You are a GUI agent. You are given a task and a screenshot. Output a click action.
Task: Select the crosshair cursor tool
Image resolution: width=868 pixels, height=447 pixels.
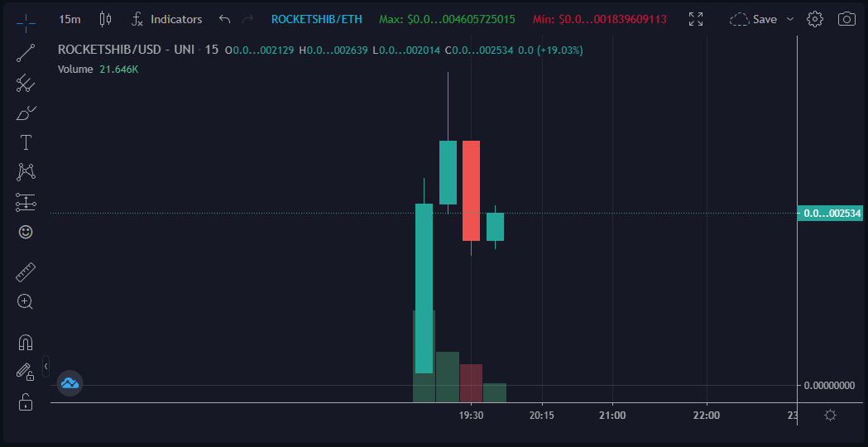tap(26, 22)
